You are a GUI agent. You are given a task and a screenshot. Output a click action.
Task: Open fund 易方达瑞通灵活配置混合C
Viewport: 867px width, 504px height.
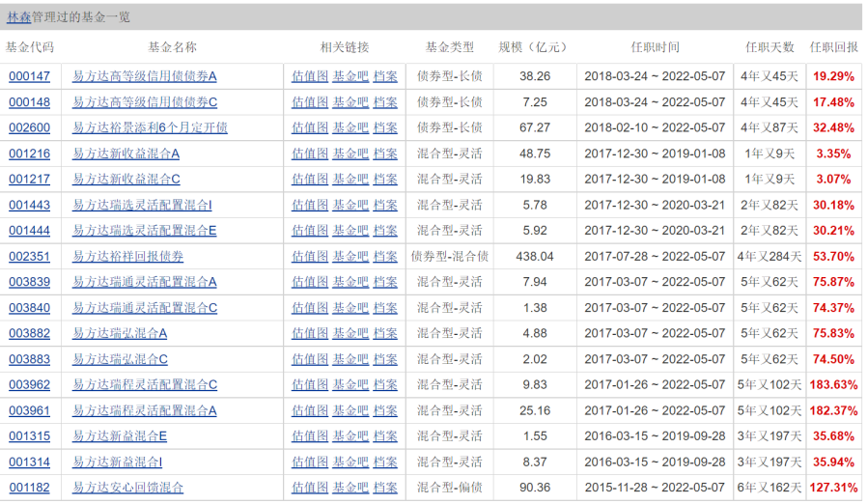point(145,308)
